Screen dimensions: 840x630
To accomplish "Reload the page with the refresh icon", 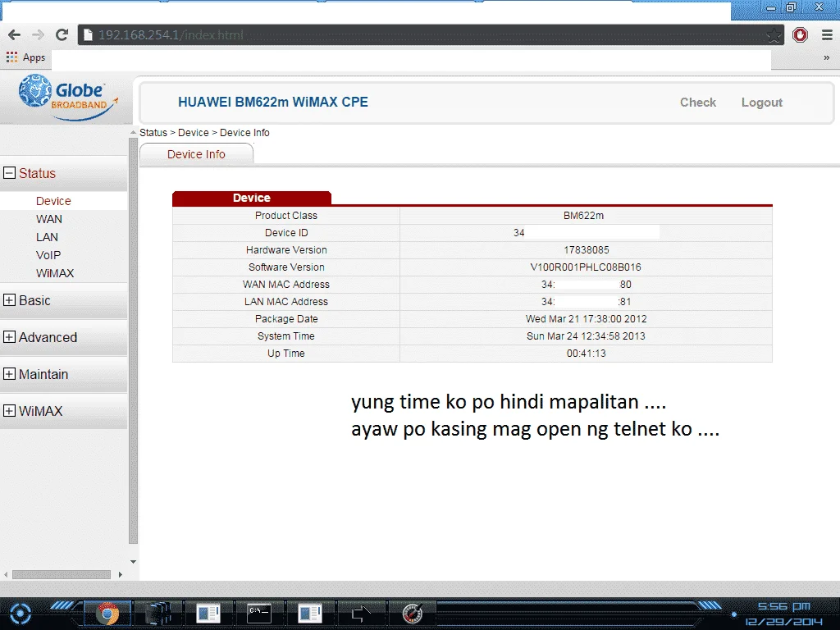I will click(x=62, y=34).
